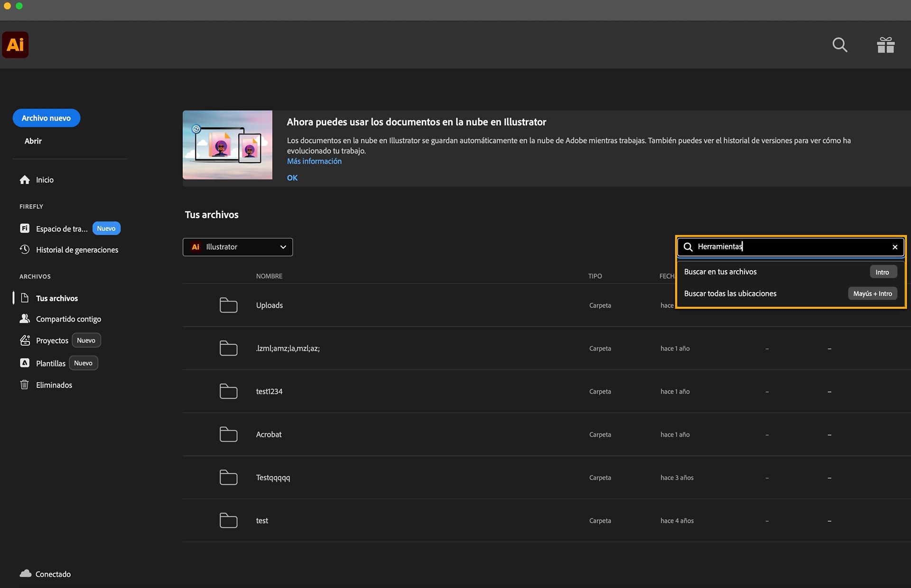Click the Nuevo badge next to Proyectos
911x588 pixels.
[x=86, y=340]
